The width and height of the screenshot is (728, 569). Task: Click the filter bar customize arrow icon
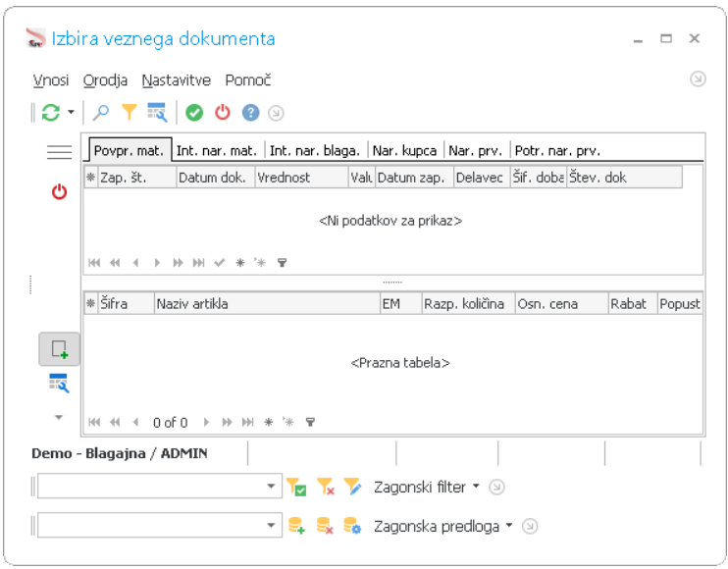pos(496,487)
